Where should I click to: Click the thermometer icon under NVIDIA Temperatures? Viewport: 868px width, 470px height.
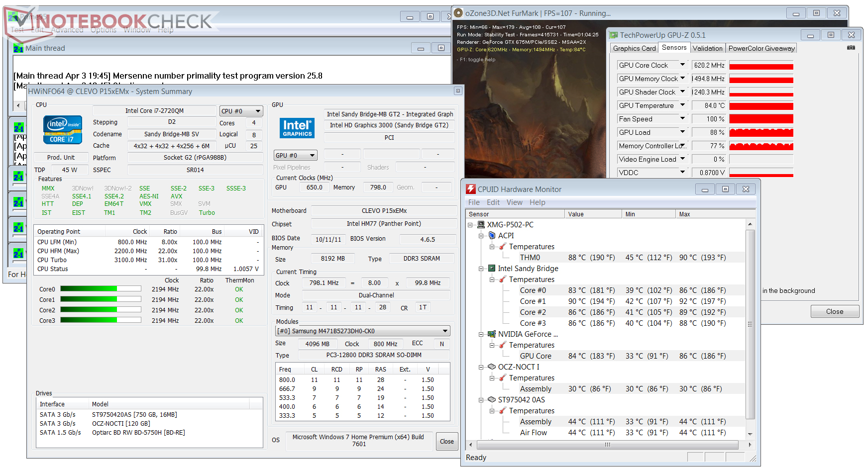click(x=503, y=345)
